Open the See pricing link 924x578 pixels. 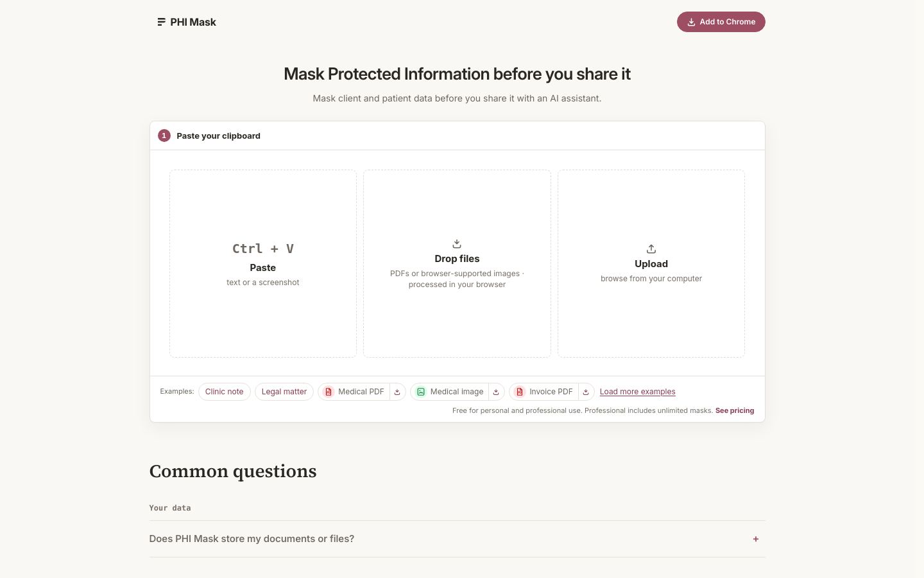tap(735, 410)
